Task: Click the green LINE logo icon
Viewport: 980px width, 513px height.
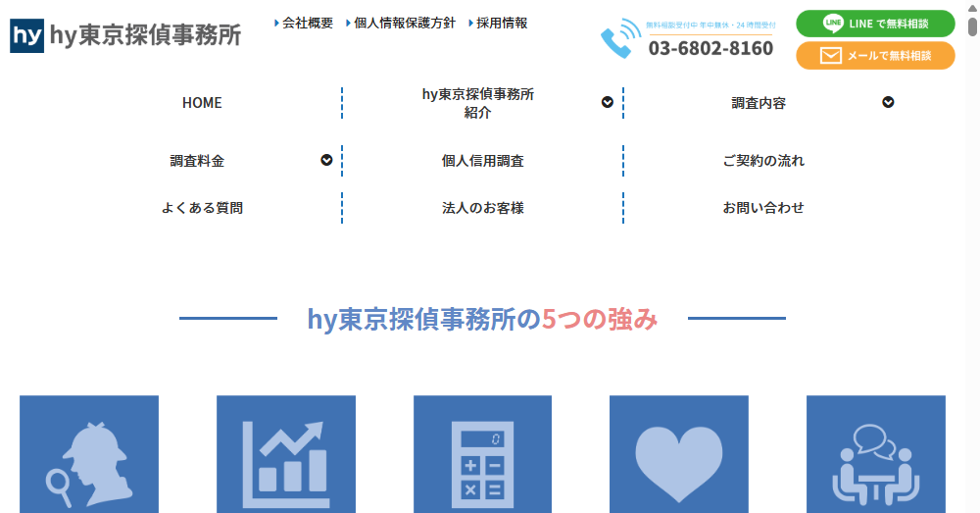Action: [833, 24]
